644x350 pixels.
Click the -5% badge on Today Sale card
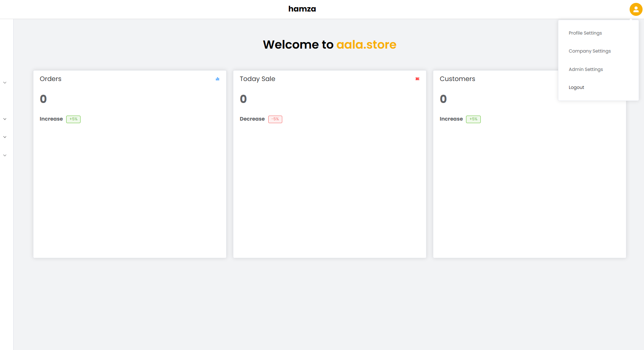[x=275, y=119]
